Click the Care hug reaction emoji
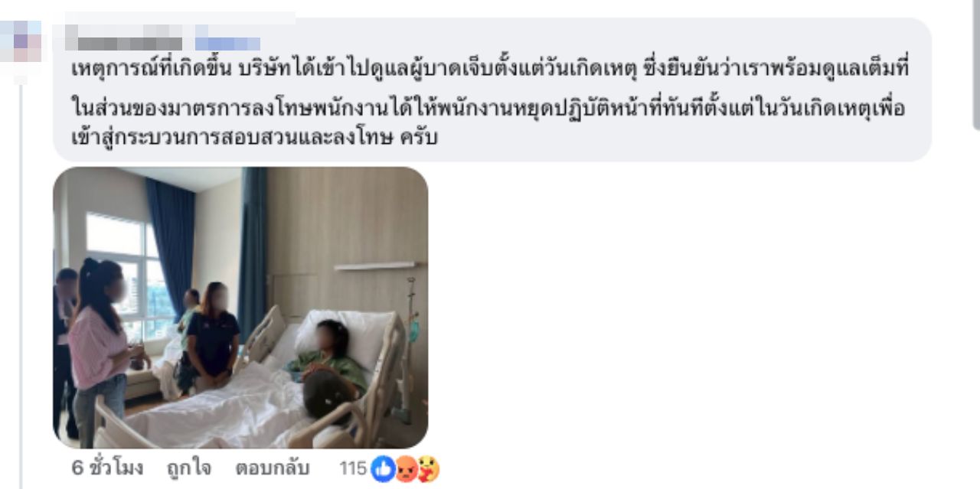The image size is (980, 489). [x=428, y=469]
